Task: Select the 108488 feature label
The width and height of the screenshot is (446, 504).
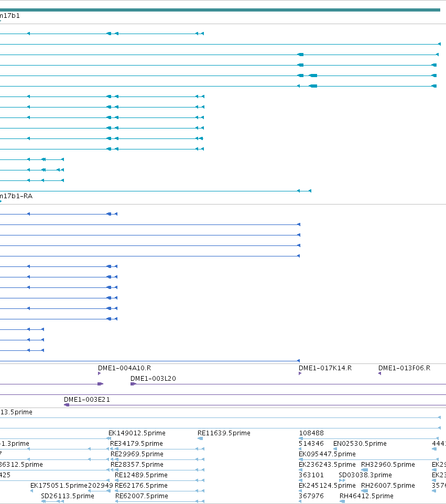Action: click(x=311, y=433)
